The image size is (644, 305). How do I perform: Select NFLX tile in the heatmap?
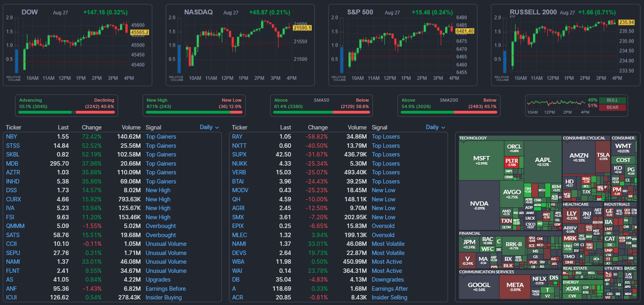click(539, 281)
